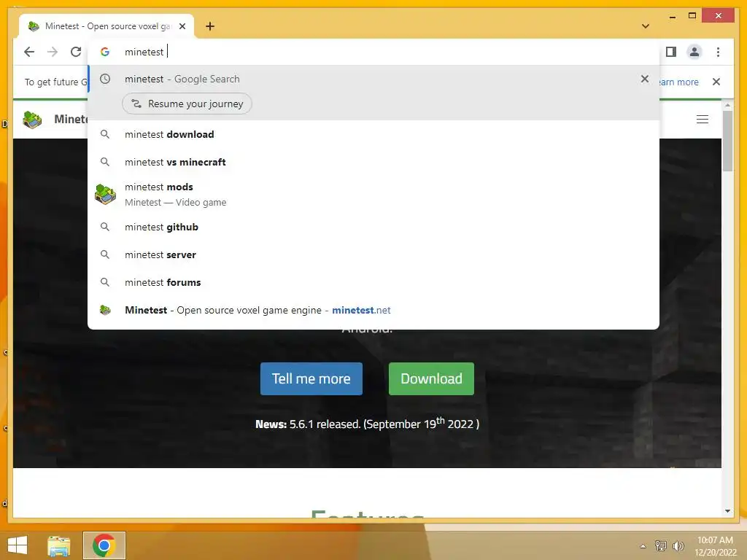Click the Minetest logo in site header
The height and width of the screenshot is (560, 747).
click(x=32, y=119)
